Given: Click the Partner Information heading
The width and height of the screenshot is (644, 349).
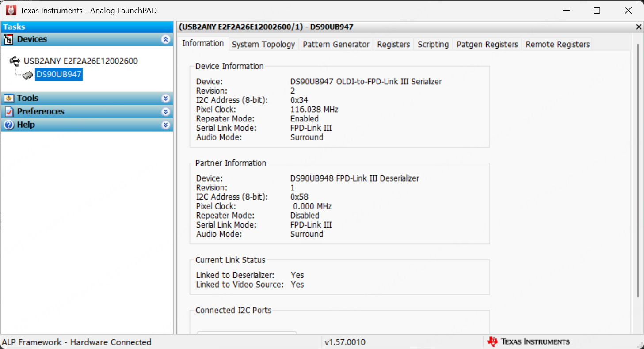Looking at the screenshot, I should pyautogui.click(x=231, y=163).
